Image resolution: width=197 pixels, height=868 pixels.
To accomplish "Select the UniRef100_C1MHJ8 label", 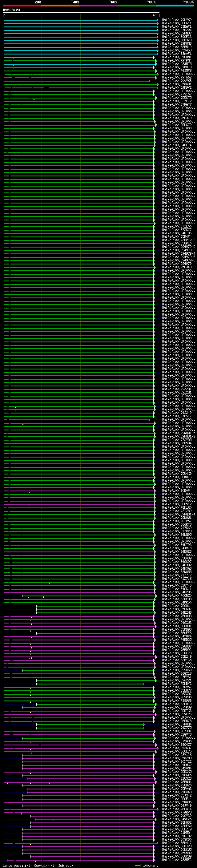I will pyautogui.click(x=176, y=67).
